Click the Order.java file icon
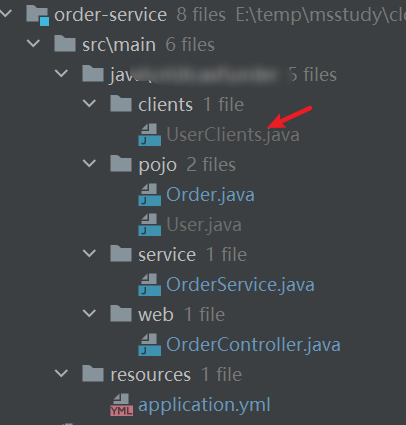This screenshot has height=425, width=406. point(150,195)
